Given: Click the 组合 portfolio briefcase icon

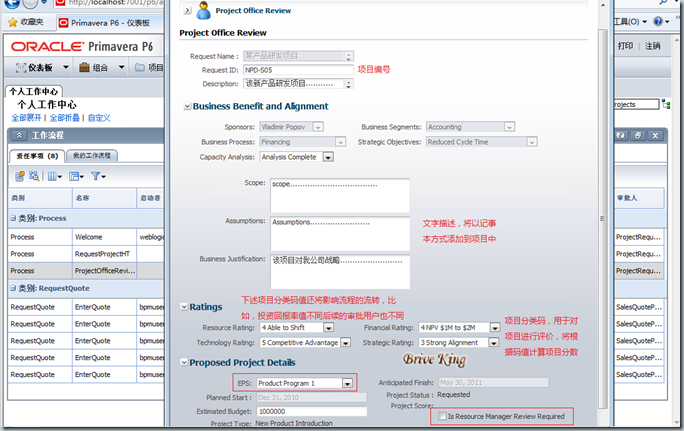Looking at the screenshot, I should [83, 68].
